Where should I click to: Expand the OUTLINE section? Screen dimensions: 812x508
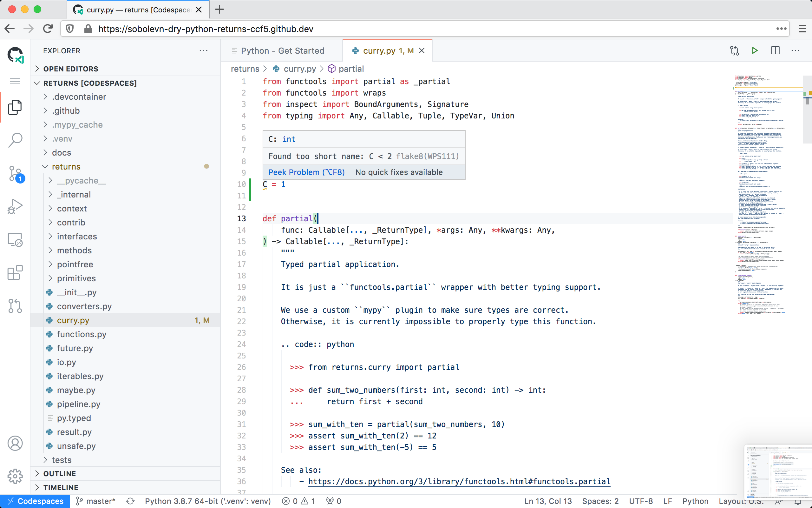click(x=125, y=473)
